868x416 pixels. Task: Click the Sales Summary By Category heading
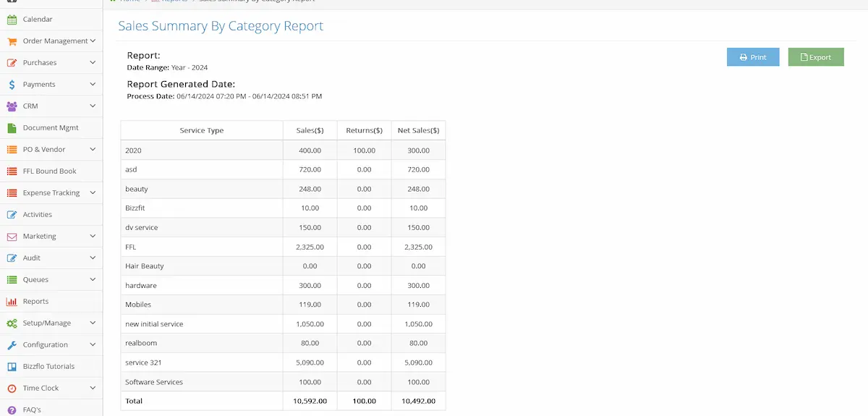point(221,26)
